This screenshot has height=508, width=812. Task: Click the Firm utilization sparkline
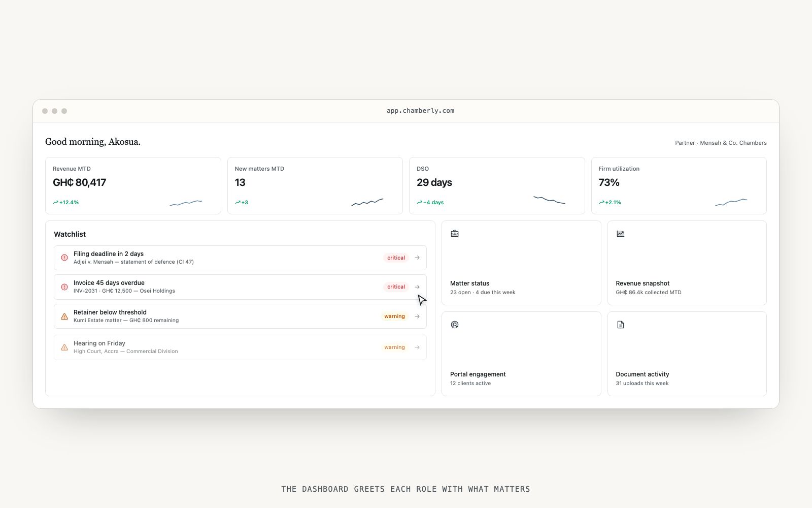[731, 202]
